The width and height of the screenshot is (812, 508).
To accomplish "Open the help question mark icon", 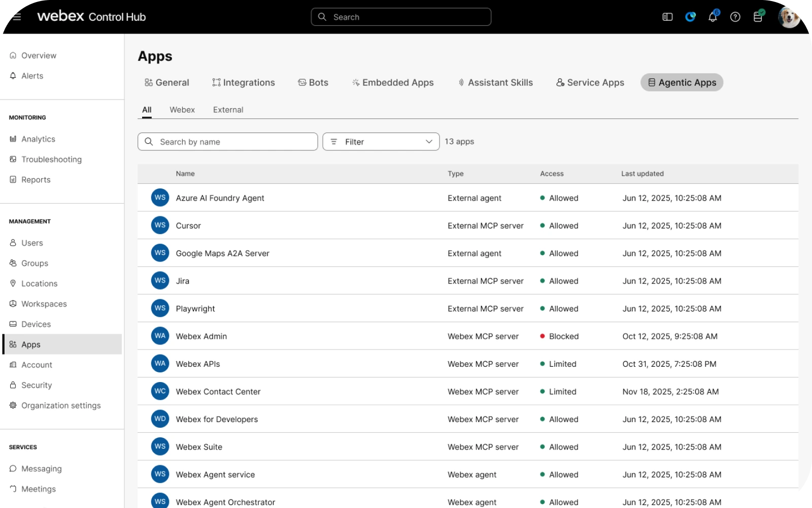I will (x=735, y=17).
